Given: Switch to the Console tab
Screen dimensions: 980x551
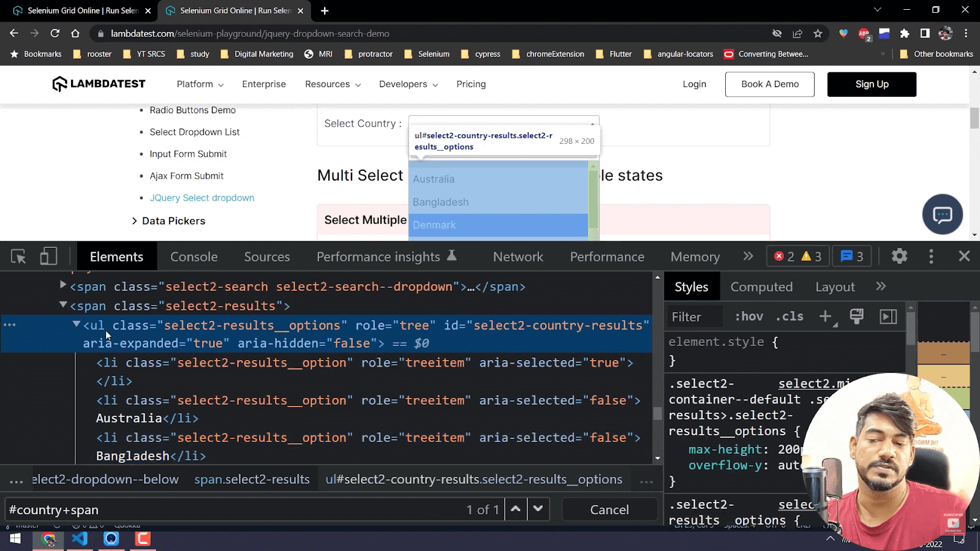Looking at the screenshot, I should pyautogui.click(x=194, y=257).
